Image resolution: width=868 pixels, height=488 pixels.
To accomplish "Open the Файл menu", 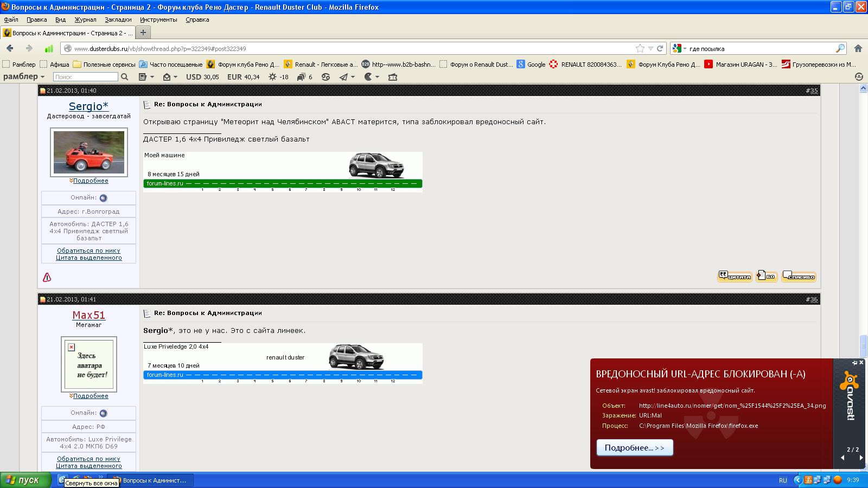I will pyautogui.click(x=11, y=20).
